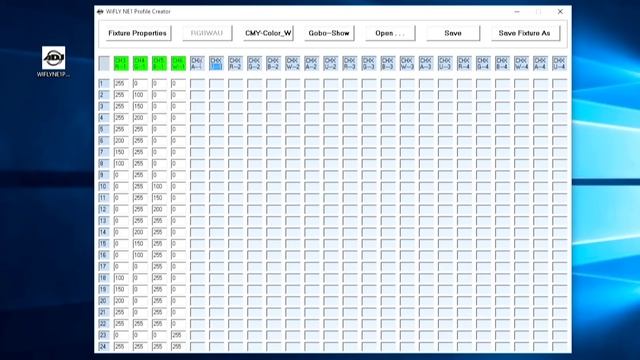Click the 200 value in row 6
Screen dimensions: 640x360
tap(121, 141)
